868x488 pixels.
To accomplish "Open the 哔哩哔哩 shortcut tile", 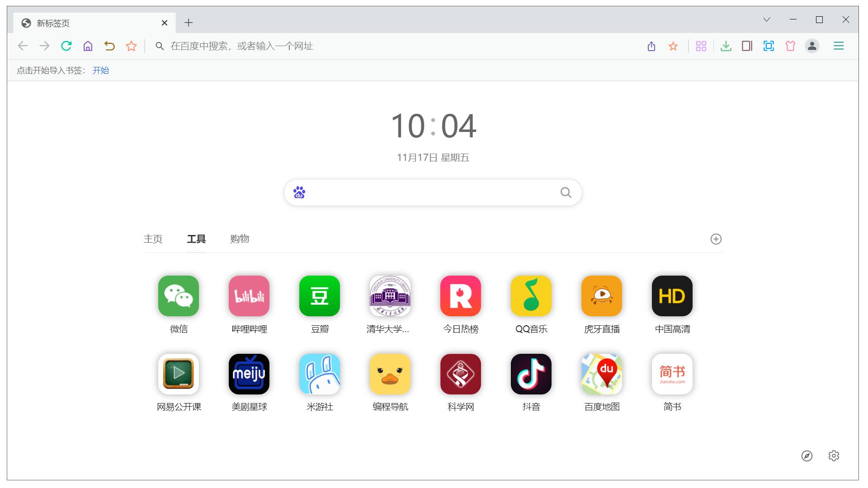I will coord(249,296).
